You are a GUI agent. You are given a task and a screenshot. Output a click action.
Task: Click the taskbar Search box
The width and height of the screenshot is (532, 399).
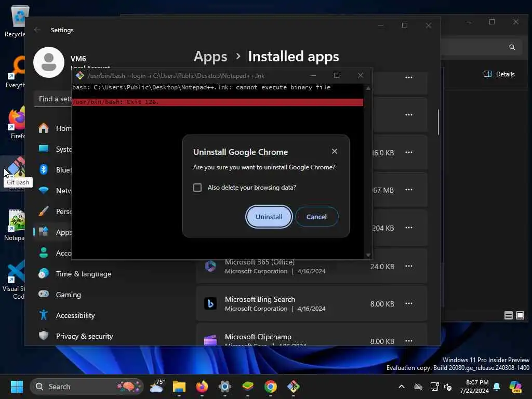click(x=87, y=387)
